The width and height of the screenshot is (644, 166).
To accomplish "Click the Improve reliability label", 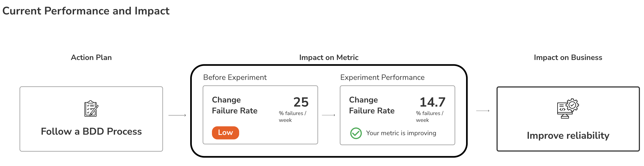I will [x=568, y=135].
